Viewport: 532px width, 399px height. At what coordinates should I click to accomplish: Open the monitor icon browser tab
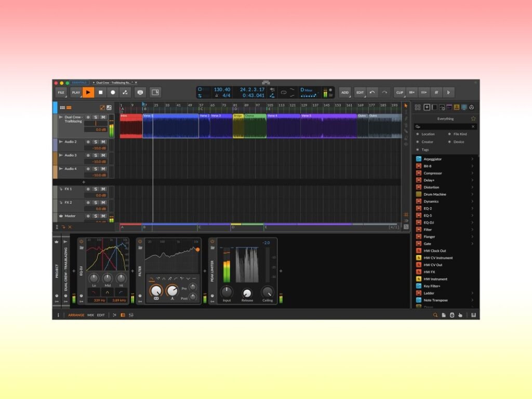(x=464, y=107)
